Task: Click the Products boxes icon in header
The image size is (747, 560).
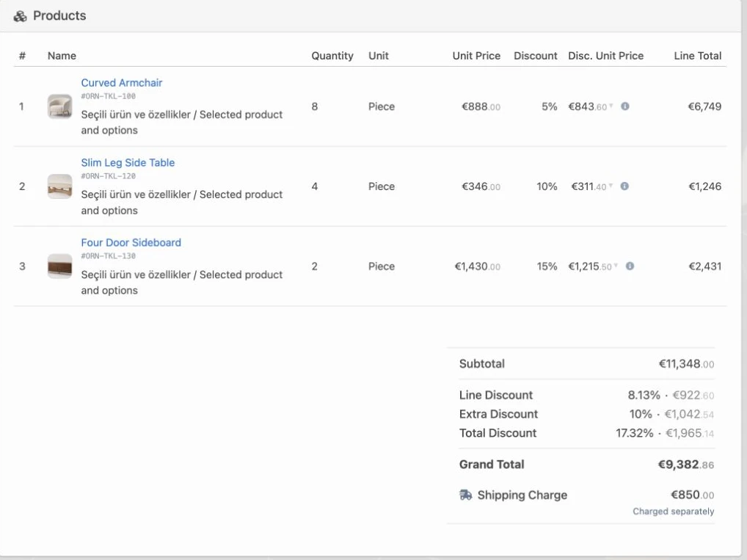Action: tap(20, 16)
